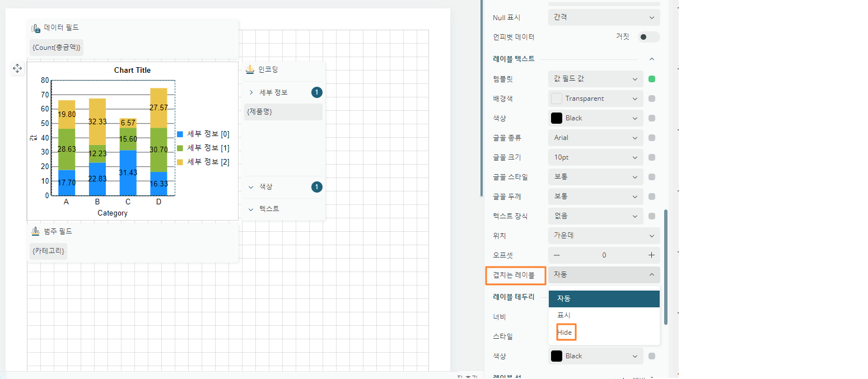
Task: Decrease 오프셋 with the minus icon
Action: (557, 255)
